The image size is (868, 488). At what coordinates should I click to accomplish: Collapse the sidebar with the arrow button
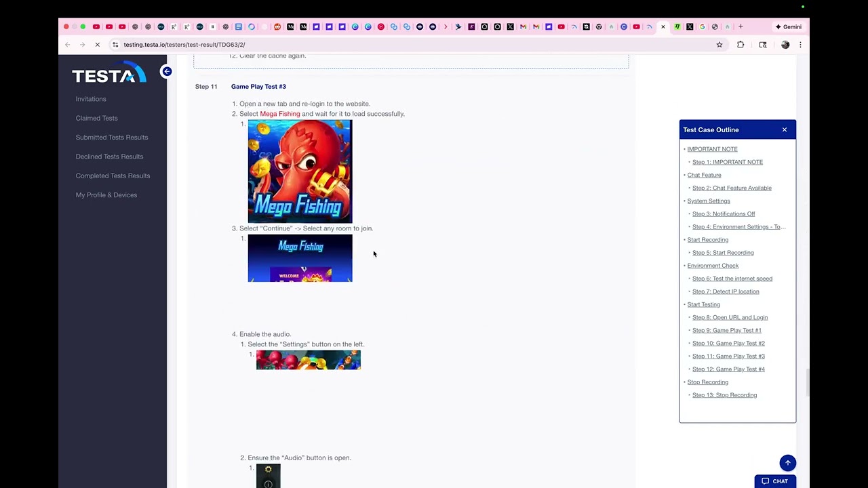tap(167, 71)
